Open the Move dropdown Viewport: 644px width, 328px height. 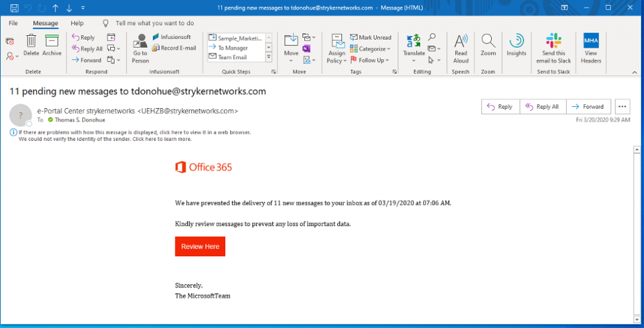click(x=291, y=48)
